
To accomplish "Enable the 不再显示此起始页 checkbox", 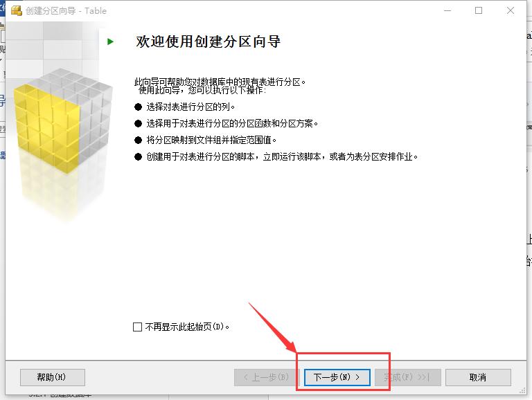I will pyautogui.click(x=137, y=327).
